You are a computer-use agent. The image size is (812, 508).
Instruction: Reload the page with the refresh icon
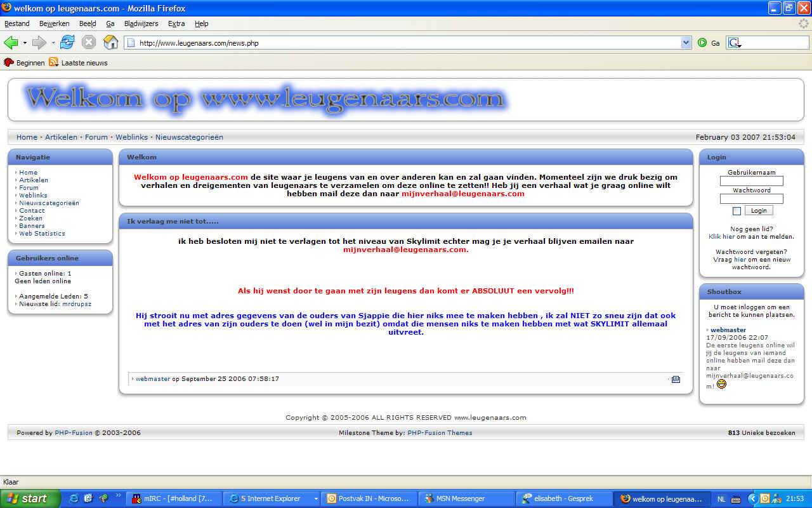[x=67, y=43]
